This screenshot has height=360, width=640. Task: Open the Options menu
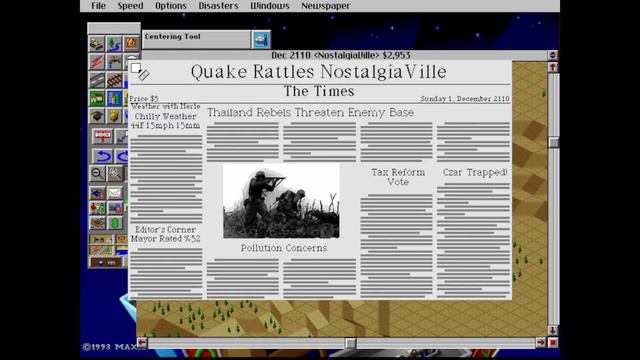coord(171,6)
